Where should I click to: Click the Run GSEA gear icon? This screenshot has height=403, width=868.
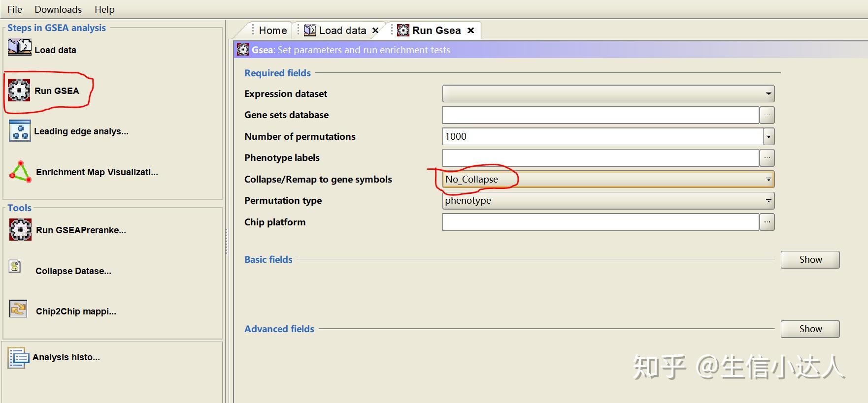coord(19,91)
